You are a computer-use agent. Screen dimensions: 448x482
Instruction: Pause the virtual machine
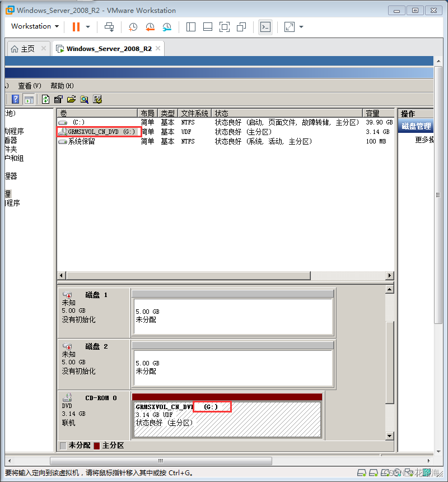click(x=76, y=27)
